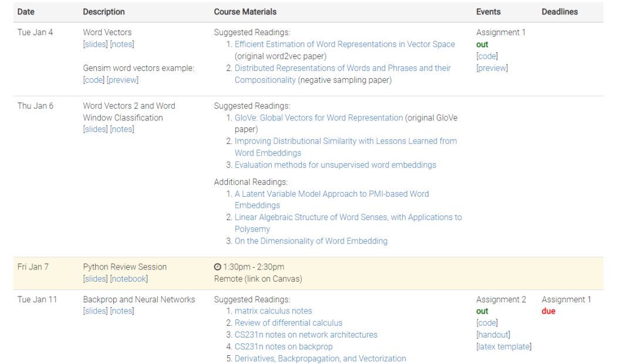Open Word Vectors slides link

tap(95, 44)
